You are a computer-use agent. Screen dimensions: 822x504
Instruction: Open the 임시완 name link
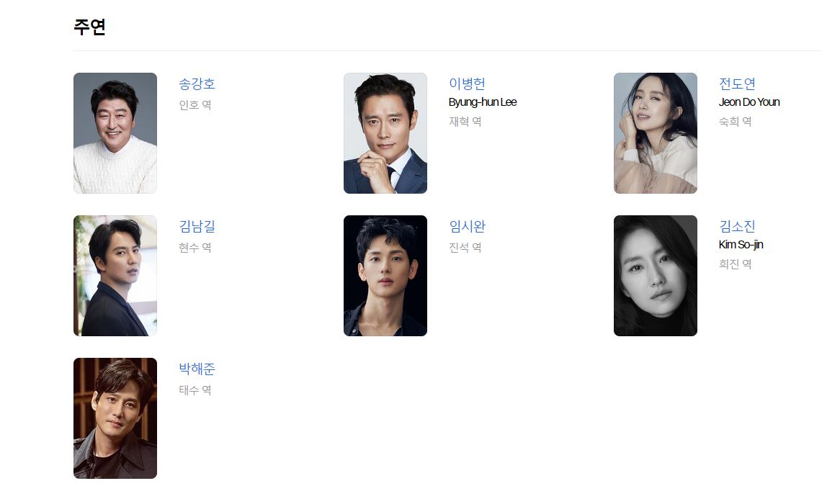467,226
